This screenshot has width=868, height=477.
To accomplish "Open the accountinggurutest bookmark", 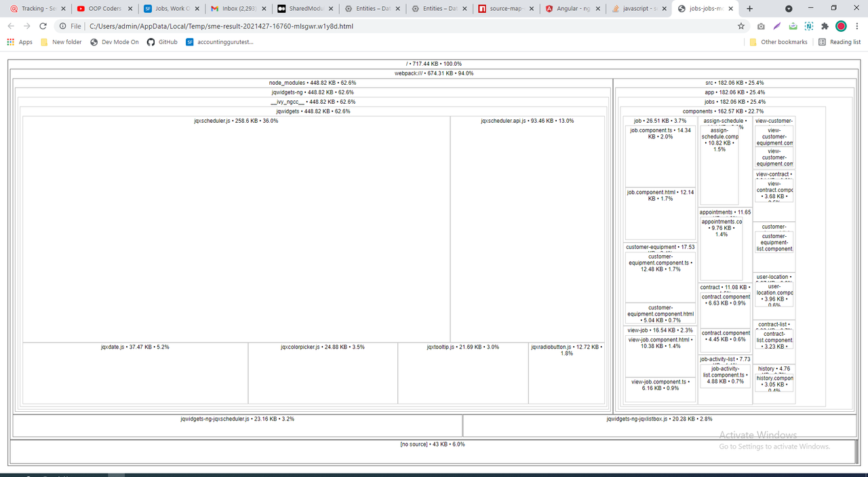I will (220, 42).
